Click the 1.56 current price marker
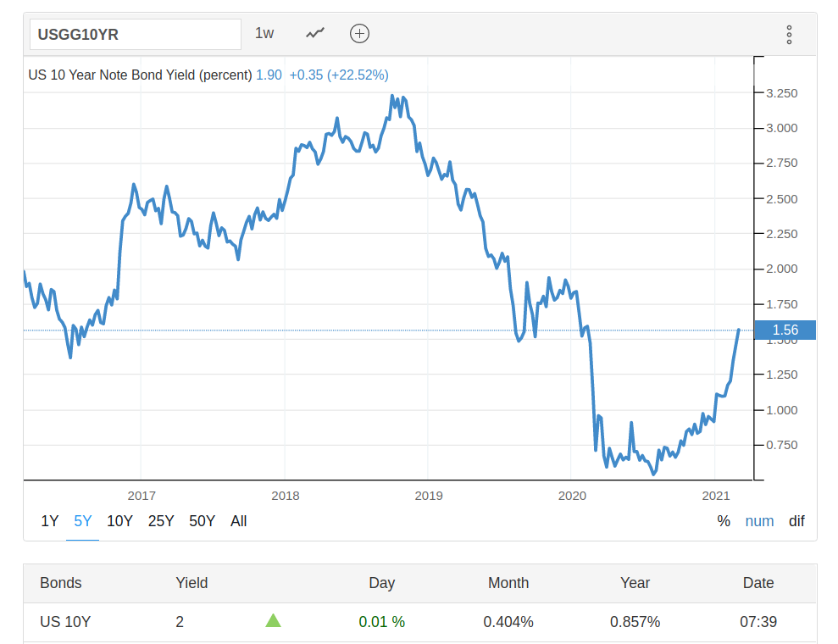This screenshot has width=838, height=644. click(x=785, y=330)
